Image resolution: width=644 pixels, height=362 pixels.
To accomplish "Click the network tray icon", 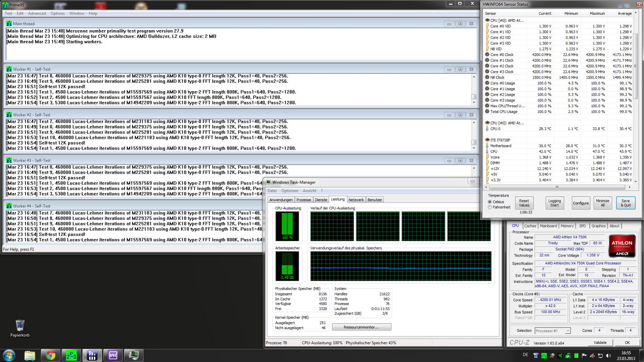I will click(600, 355).
